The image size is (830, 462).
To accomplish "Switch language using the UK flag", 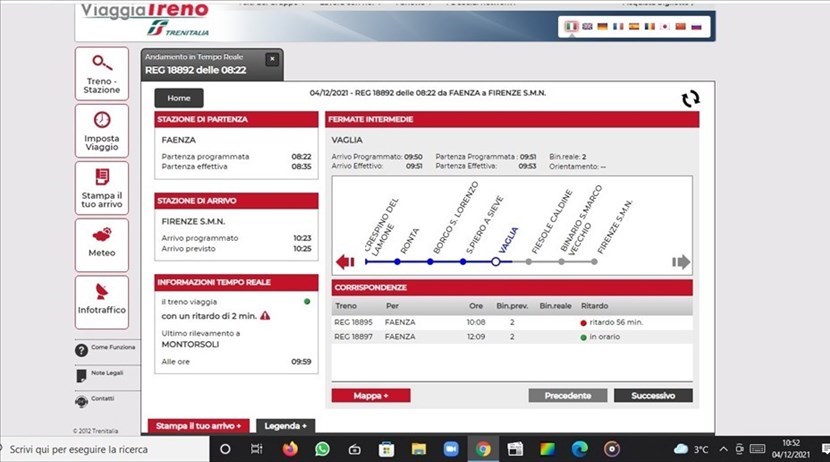I will pyautogui.click(x=587, y=26).
